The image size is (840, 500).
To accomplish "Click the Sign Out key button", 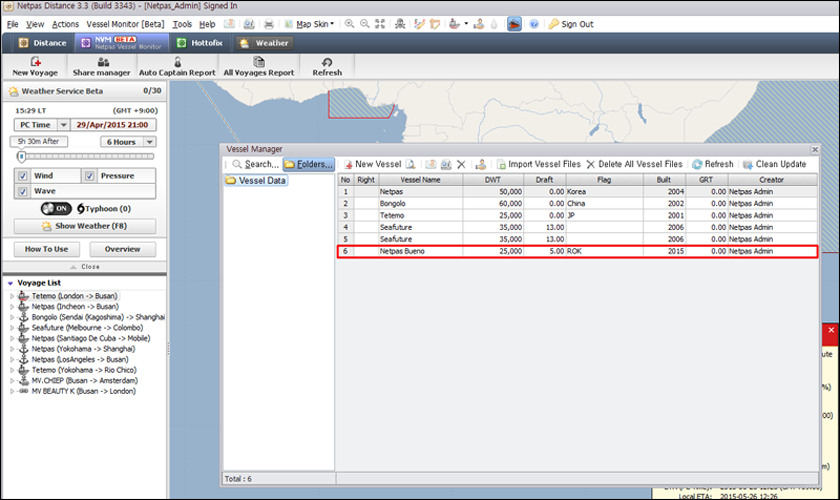I will (571, 24).
